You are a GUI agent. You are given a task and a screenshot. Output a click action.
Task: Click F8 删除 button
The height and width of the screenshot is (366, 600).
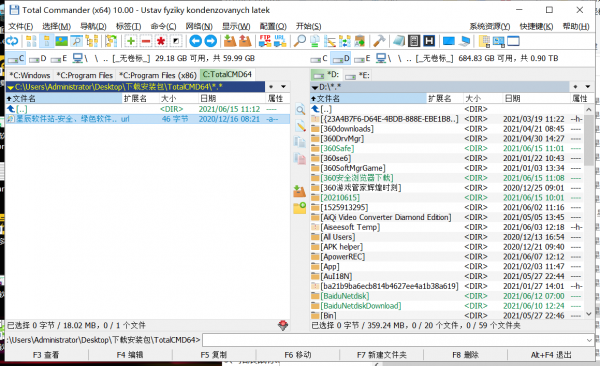point(465,355)
